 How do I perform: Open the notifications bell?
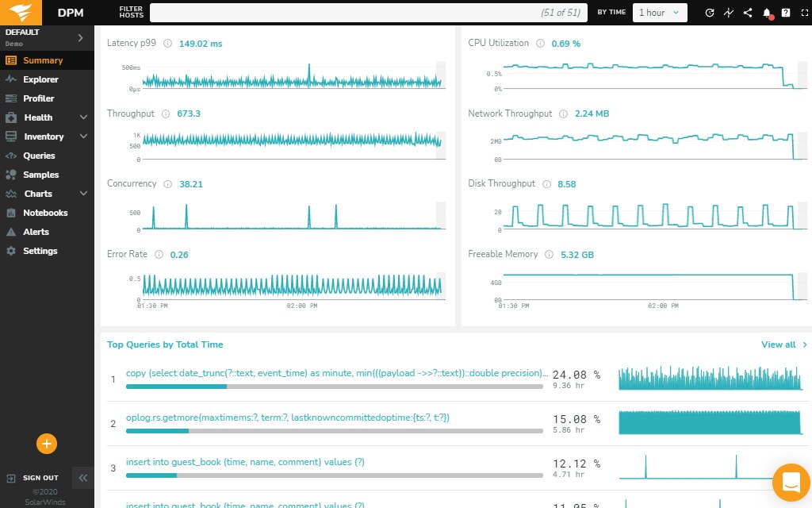click(767, 13)
